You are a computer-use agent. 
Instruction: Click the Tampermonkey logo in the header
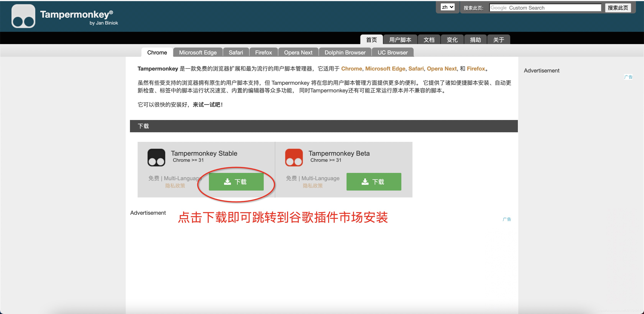point(23,16)
